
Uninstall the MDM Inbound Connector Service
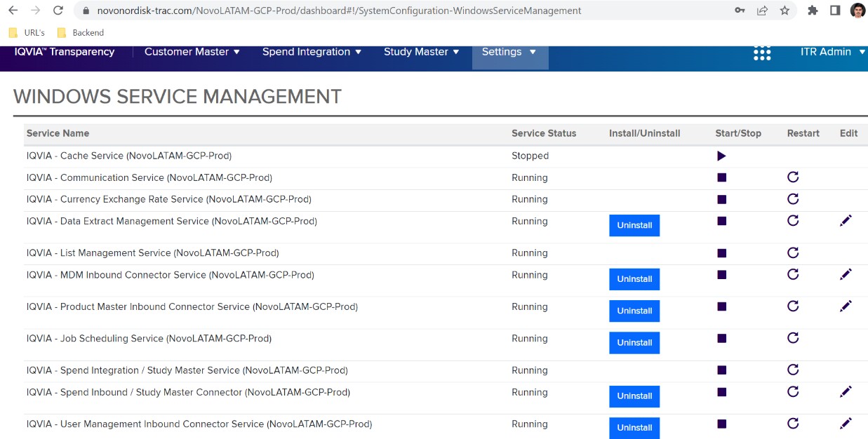coord(634,279)
